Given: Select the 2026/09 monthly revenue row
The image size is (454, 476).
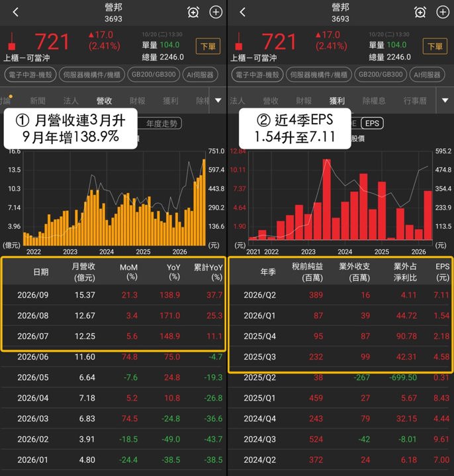Looking at the screenshot, I should point(113,295).
